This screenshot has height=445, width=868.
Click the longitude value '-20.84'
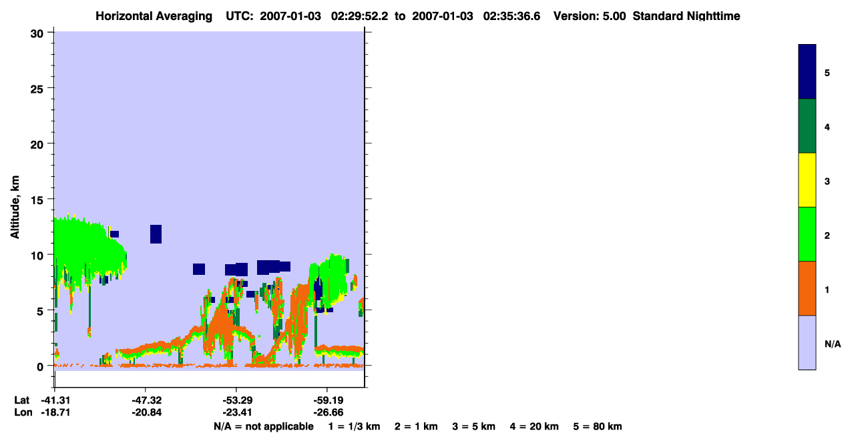(146, 412)
